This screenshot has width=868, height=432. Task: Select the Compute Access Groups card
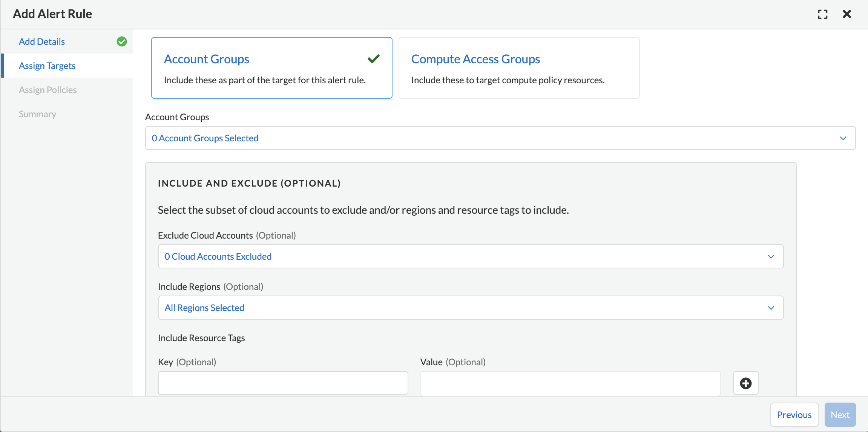[x=518, y=68]
